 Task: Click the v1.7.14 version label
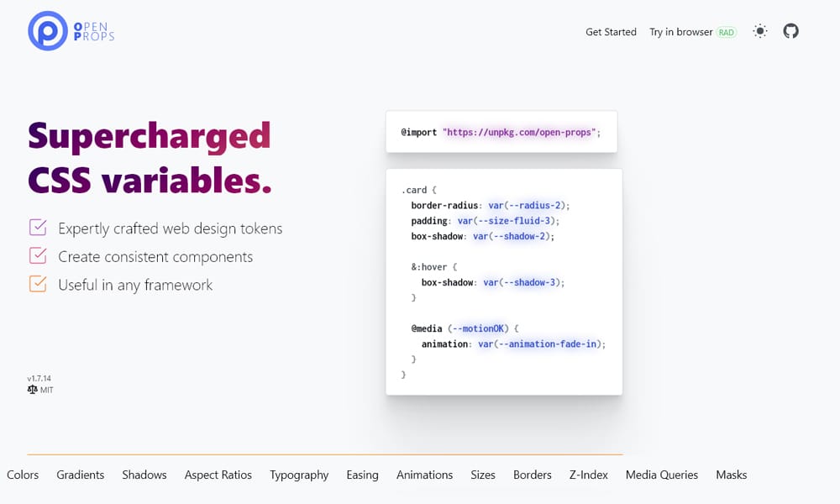pyautogui.click(x=39, y=378)
